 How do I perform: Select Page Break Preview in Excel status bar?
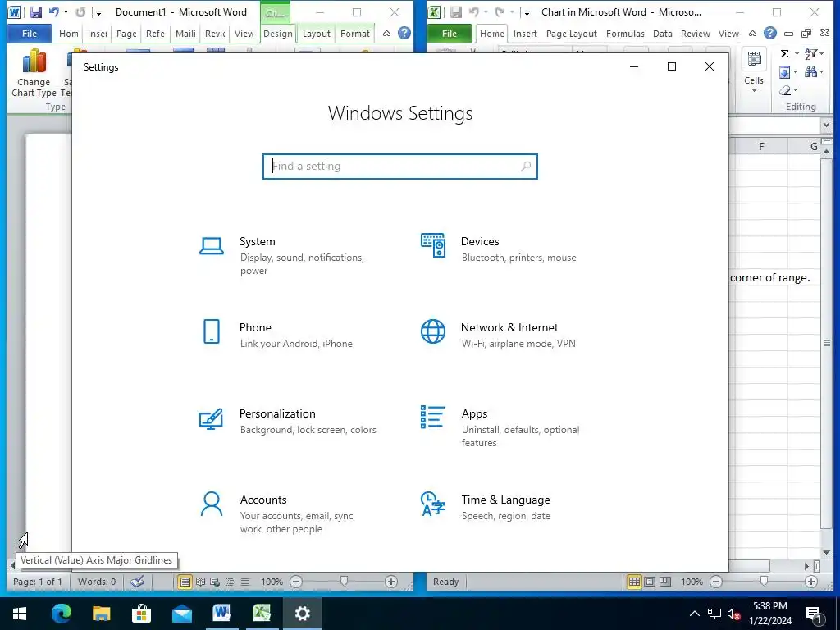664,582
